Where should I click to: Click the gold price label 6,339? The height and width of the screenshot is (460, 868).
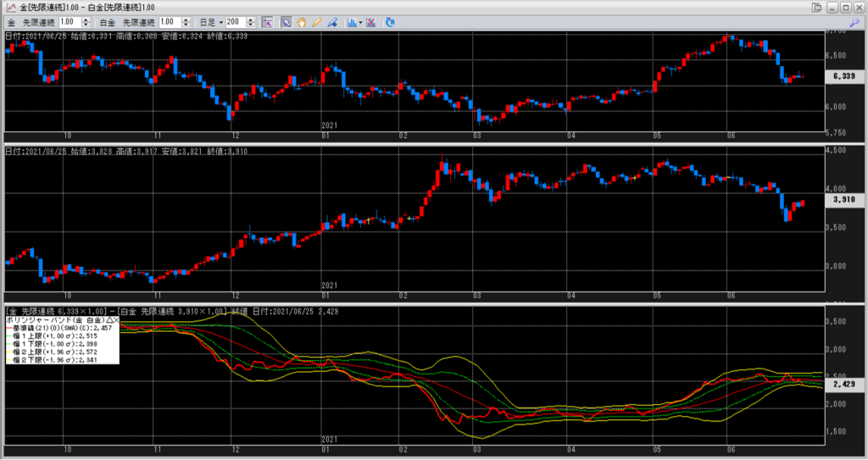pyautogui.click(x=843, y=75)
